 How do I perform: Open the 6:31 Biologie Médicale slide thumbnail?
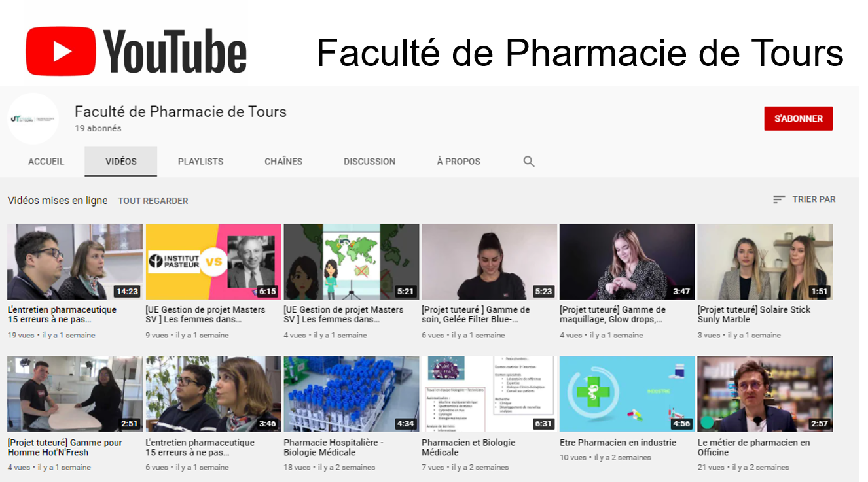(x=490, y=394)
